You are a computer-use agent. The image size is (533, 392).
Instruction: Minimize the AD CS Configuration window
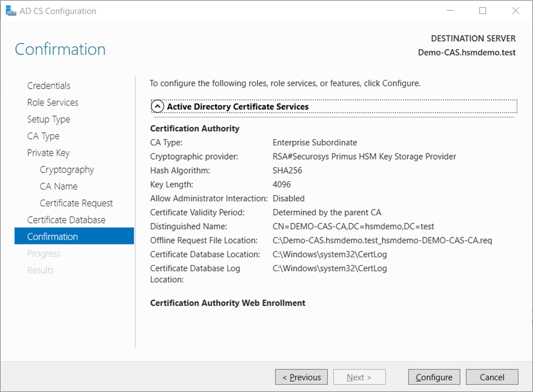click(450, 11)
